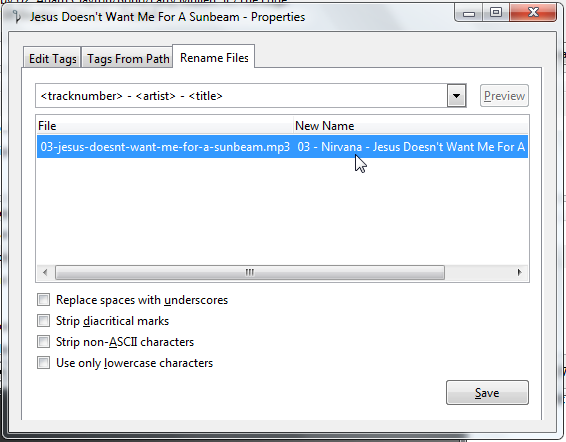Enable Replace spaces with underscores
The image size is (566, 442).
(44, 300)
